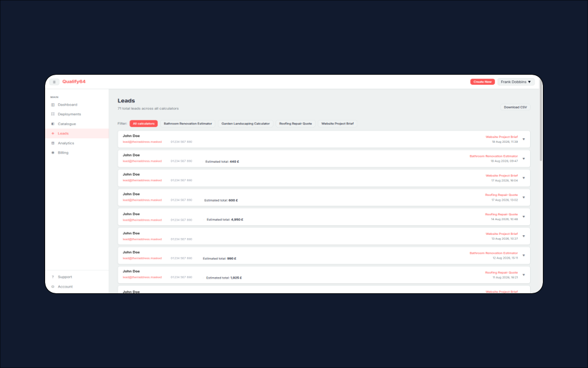Expand the lead dated 12 Aug 2026, 15:11
588x368 pixels.
(523, 256)
